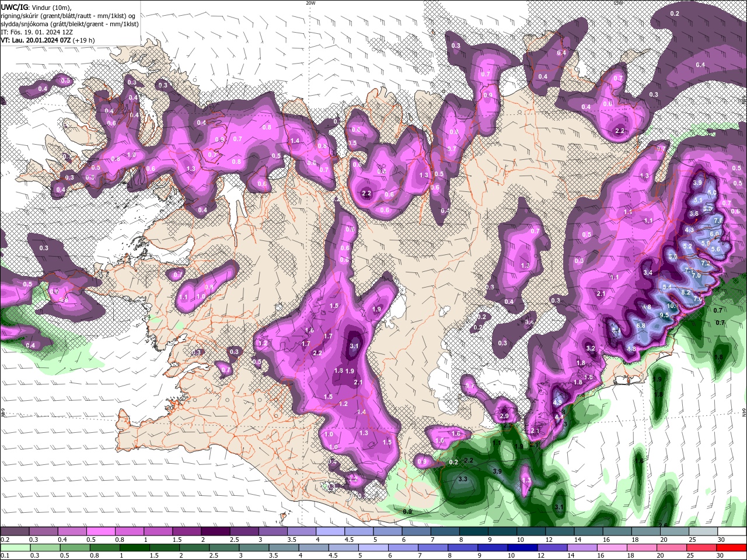Click the 6.8 precipitation value on the map
The width and height of the screenshot is (747, 560).
(640, 325)
